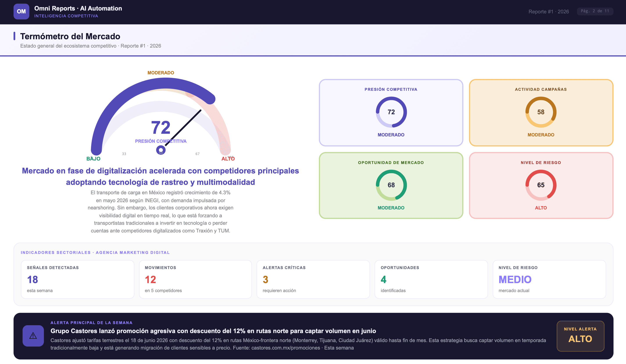Click the OM logo badge
Screen dimensions: 626x364
[21, 11]
